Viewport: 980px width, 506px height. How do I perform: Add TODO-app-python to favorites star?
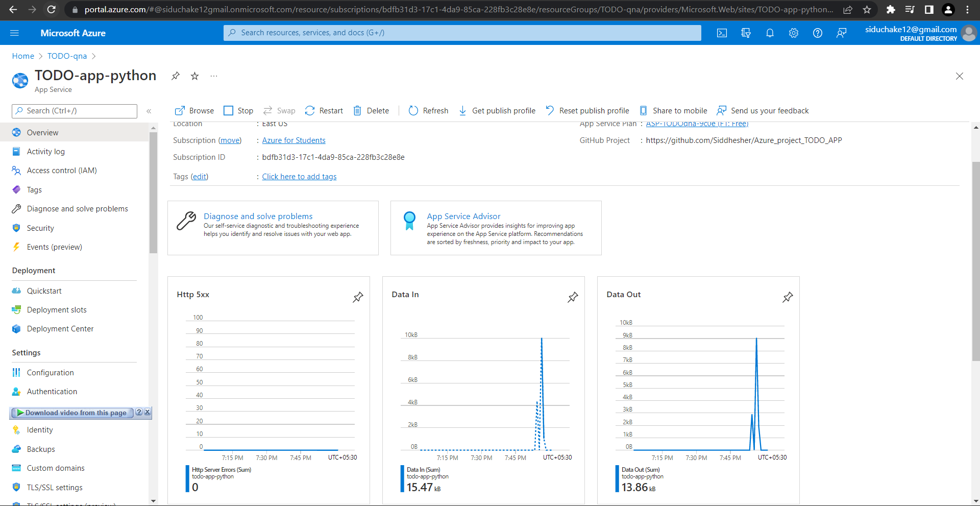coord(194,76)
